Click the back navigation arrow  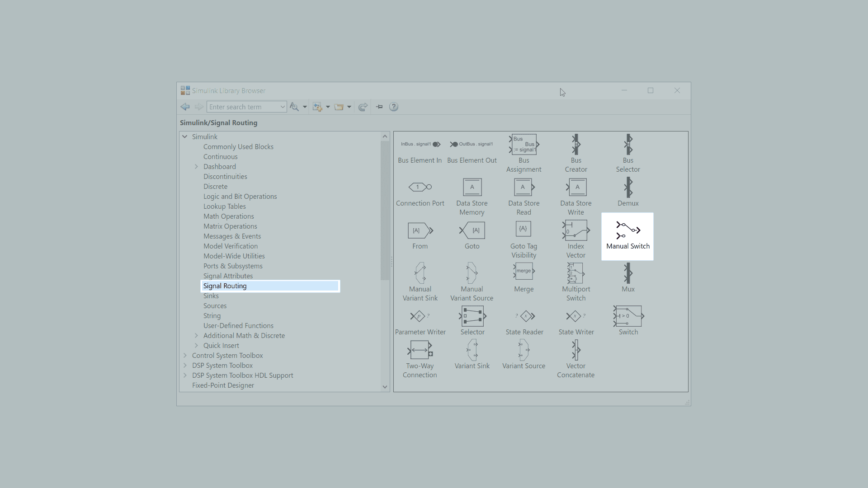[x=185, y=107]
